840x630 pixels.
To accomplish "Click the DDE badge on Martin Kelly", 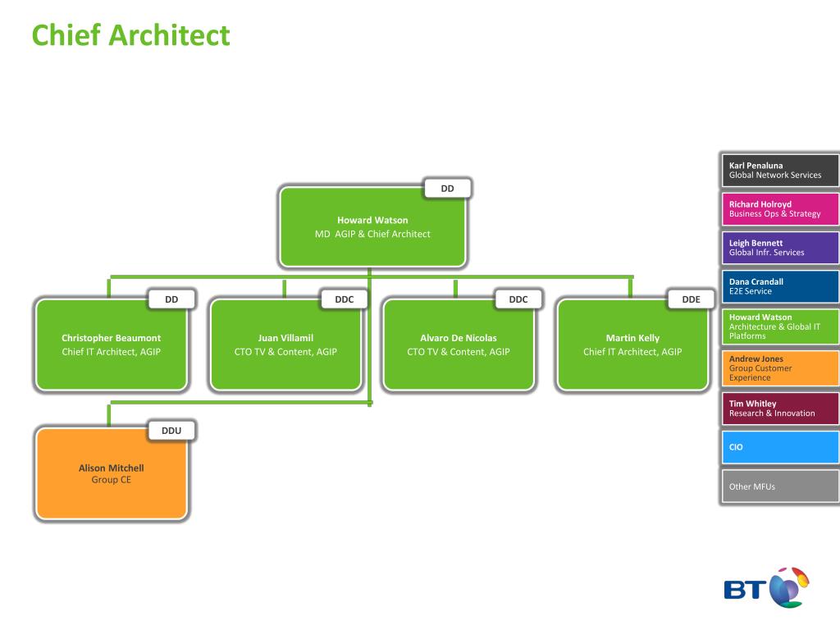I will coord(691,299).
